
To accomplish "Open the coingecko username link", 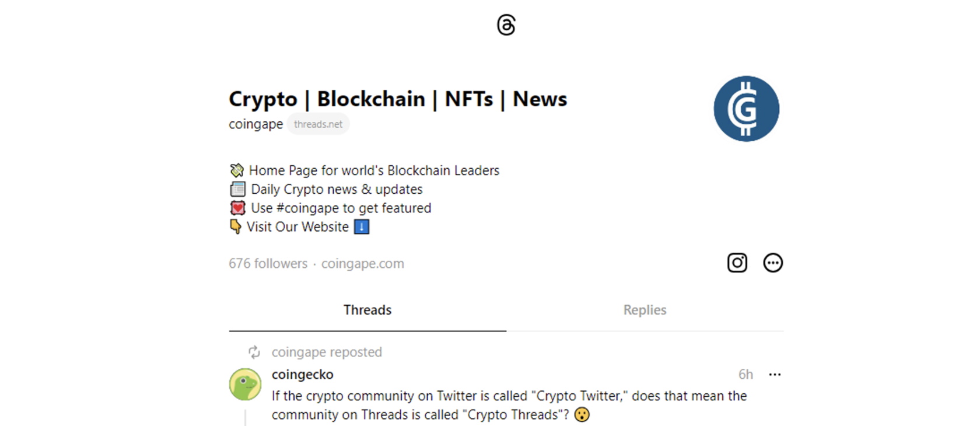I will 302,374.
